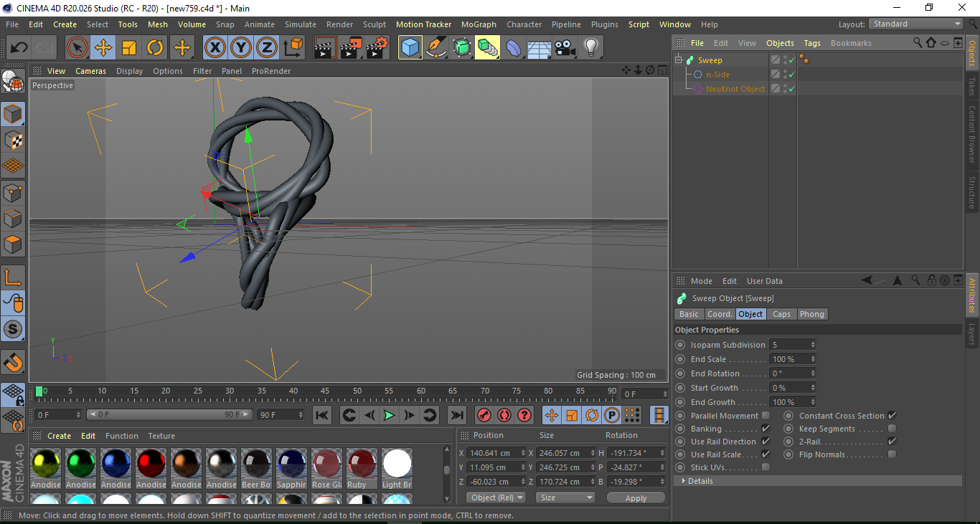Switch to Texture mode
The height and width of the screenshot is (524, 980).
click(13, 140)
